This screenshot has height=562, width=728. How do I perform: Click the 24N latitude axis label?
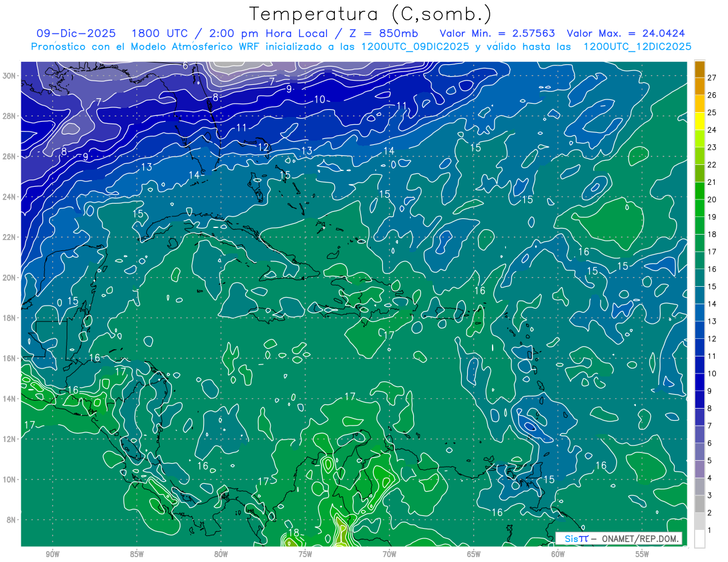pos(10,197)
